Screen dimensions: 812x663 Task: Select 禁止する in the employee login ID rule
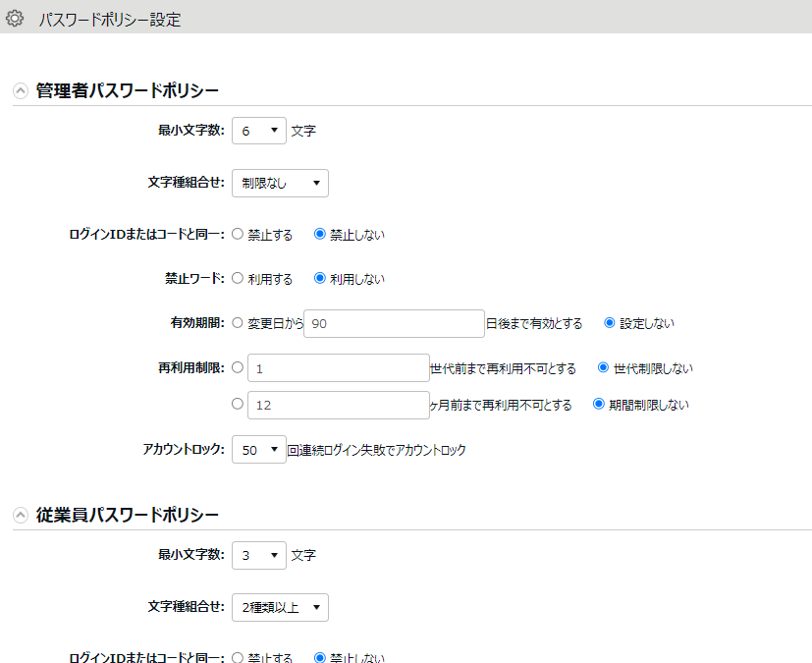click(236, 657)
